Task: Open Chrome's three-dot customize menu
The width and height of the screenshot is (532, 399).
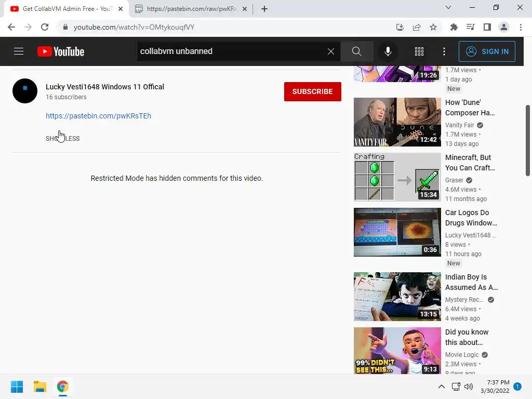Action: (x=521, y=27)
